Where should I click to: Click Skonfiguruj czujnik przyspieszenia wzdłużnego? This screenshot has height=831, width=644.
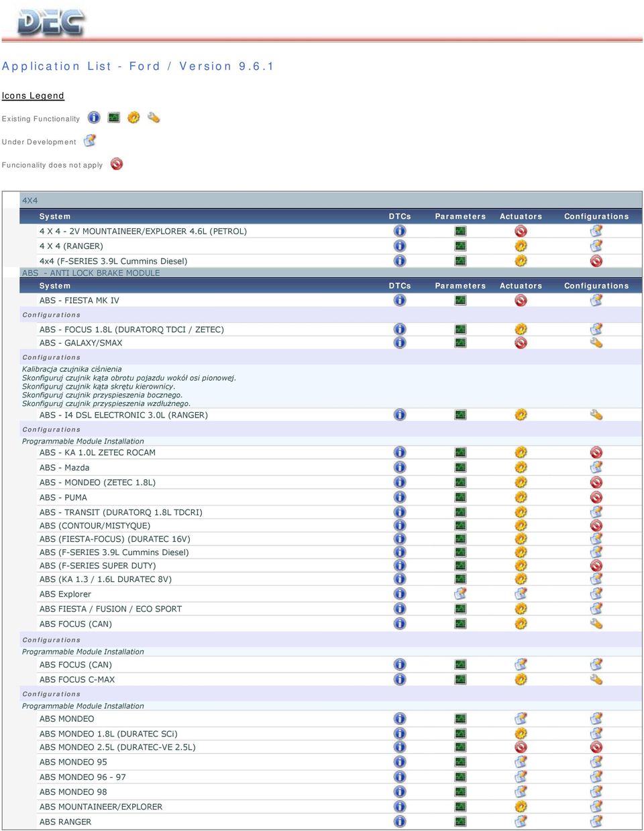click(x=106, y=404)
